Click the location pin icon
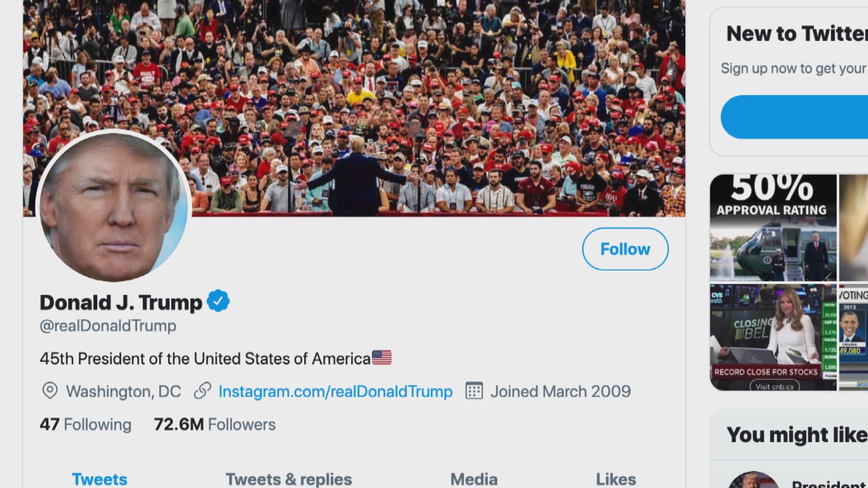 click(50, 391)
